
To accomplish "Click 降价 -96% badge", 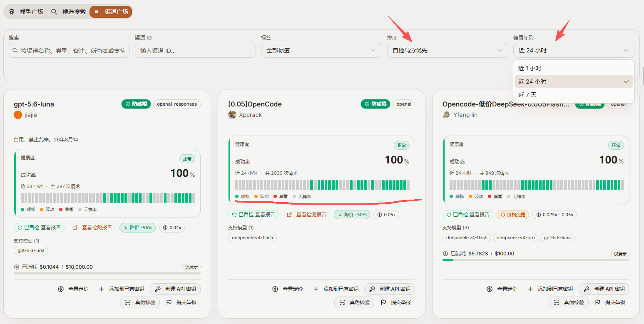I will pos(137,228).
